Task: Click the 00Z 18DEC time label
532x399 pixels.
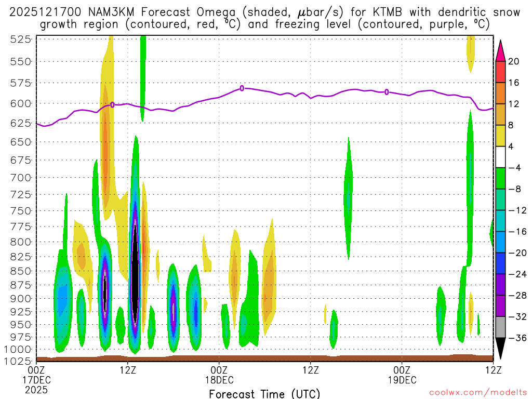Action: (x=219, y=375)
